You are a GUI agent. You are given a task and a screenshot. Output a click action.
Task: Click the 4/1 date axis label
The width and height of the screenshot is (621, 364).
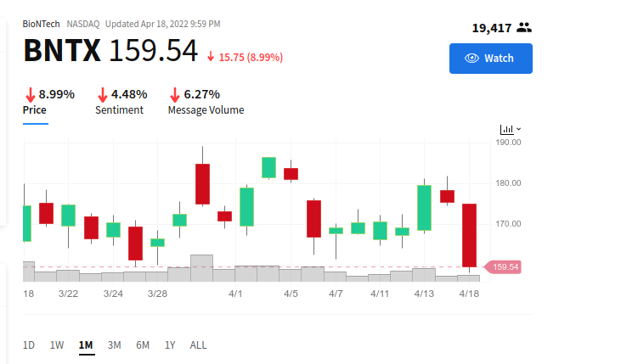(235, 294)
